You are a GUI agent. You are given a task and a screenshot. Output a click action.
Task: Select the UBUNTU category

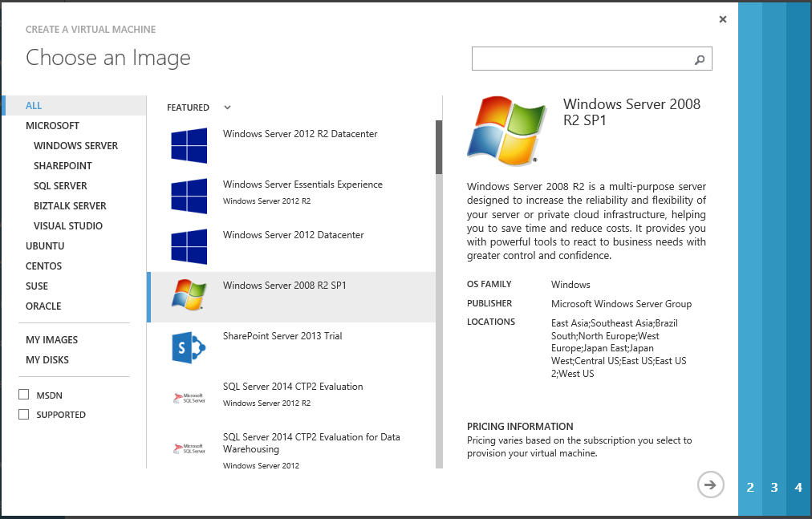pos(45,246)
